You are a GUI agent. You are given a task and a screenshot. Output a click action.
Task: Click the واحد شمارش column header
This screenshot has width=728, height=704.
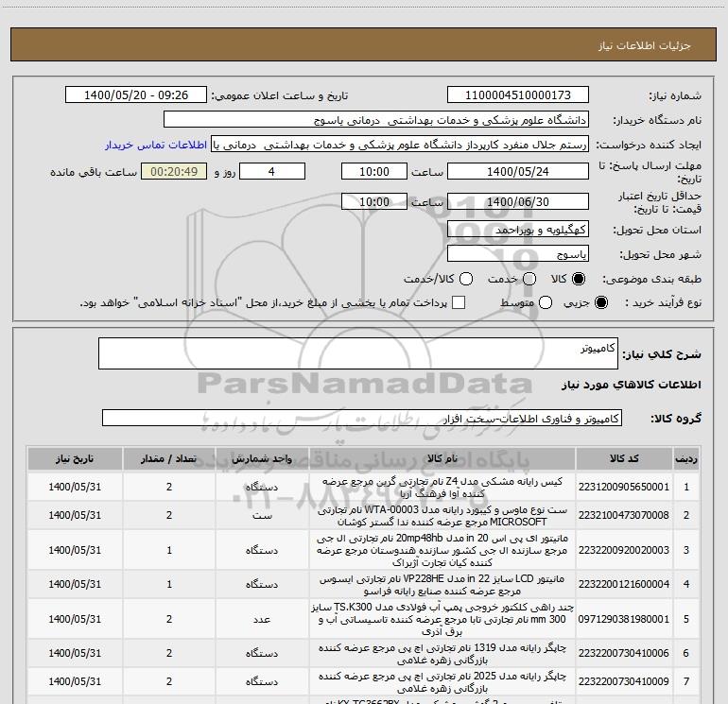coord(262,458)
